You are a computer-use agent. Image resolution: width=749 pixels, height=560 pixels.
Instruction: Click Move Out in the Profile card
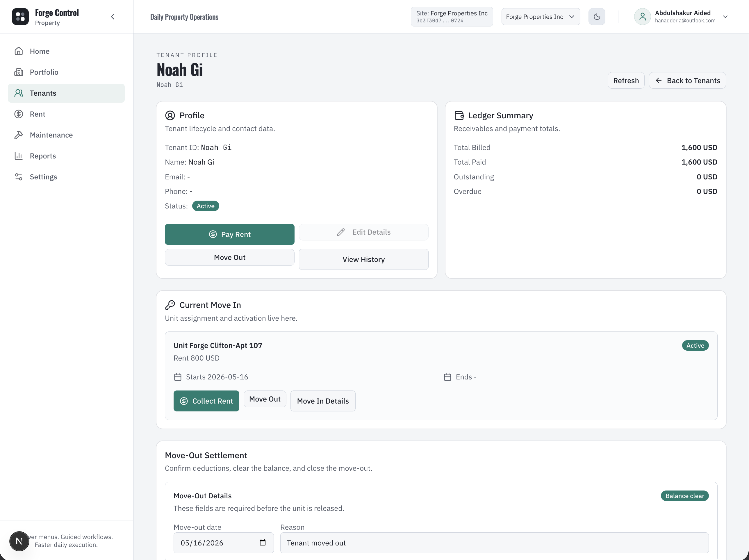[x=230, y=257]
